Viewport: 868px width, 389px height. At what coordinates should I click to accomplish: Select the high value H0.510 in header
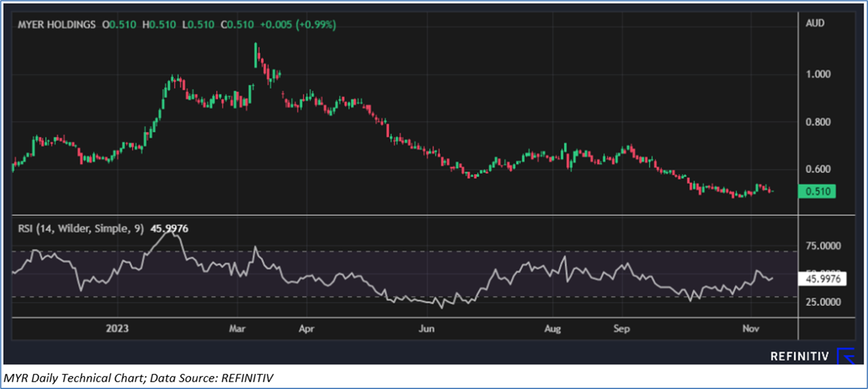[158, 25]
